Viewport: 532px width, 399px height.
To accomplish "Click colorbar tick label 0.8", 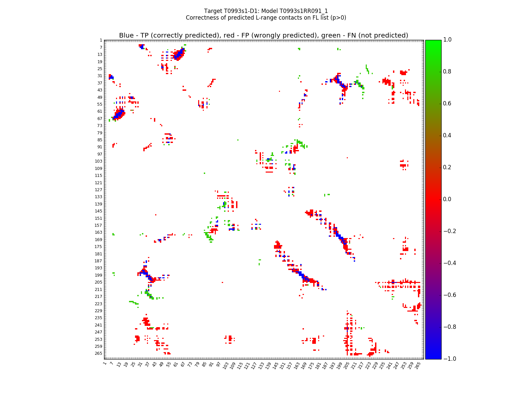I will (447, 71).
